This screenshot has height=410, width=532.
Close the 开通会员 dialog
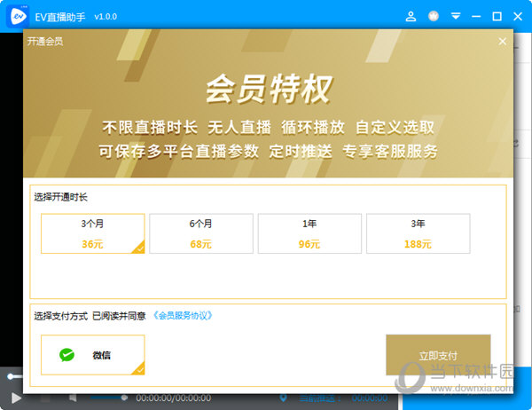pos(503,42)
